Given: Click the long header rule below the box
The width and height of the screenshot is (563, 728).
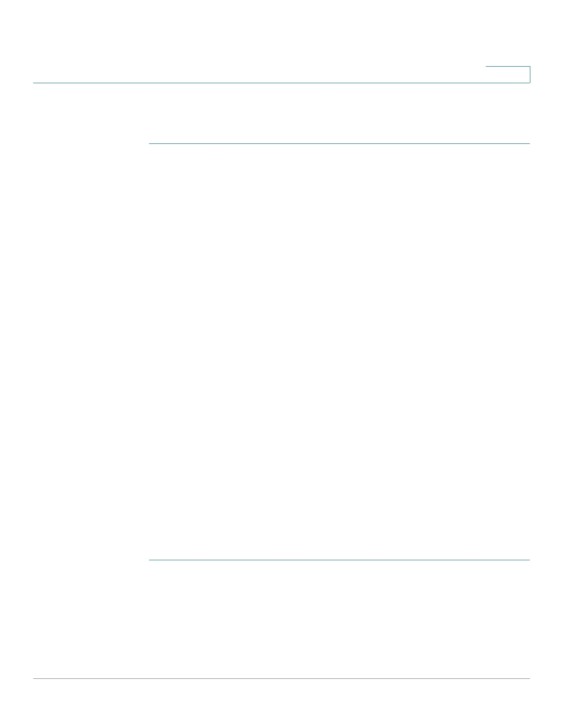Looking at the screenshot, I should pos(281,83).
